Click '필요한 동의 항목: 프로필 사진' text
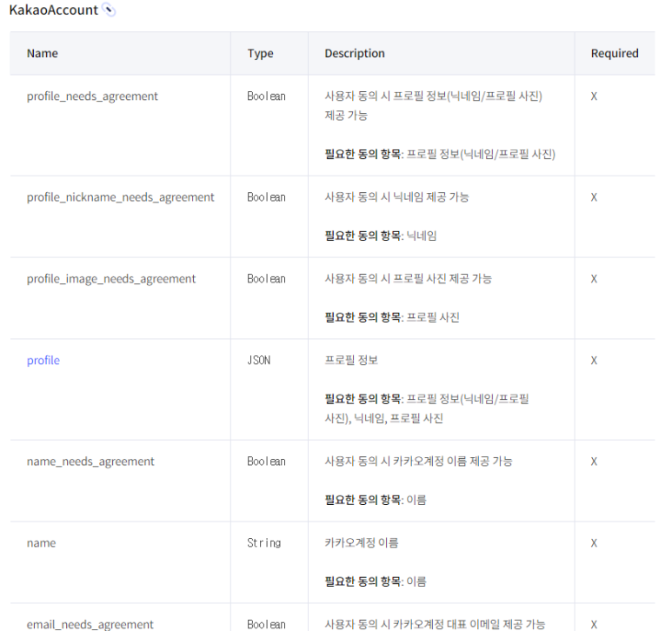The image size is (672, 631). (392, 317)
